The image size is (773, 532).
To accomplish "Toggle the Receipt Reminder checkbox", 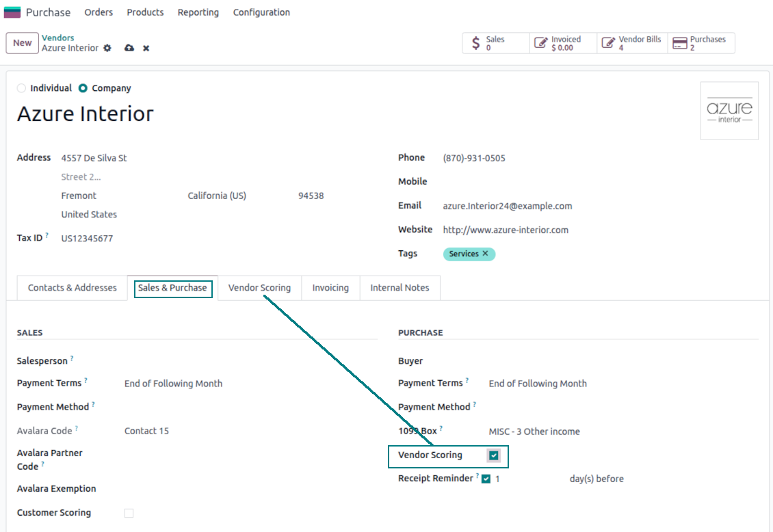I will [x=486, y=479].
